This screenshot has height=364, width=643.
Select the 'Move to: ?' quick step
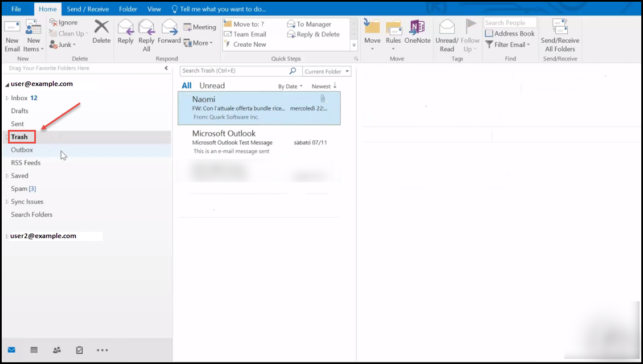(244, 24)
